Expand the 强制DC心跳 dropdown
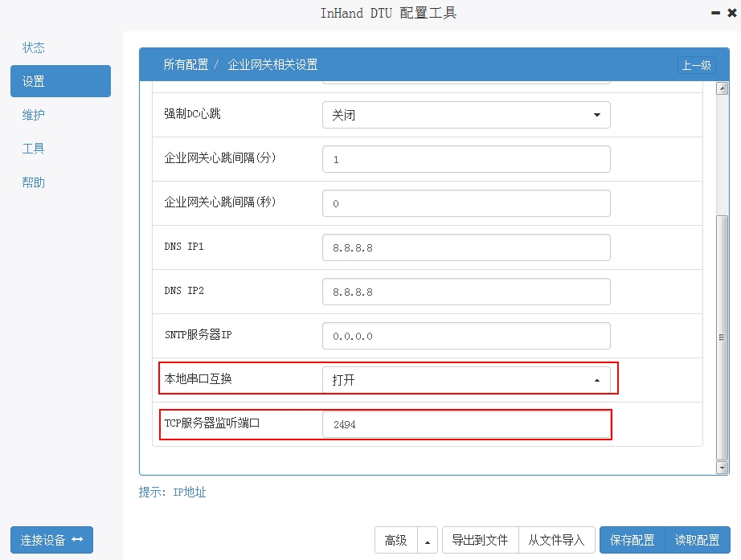 [466, 115]
